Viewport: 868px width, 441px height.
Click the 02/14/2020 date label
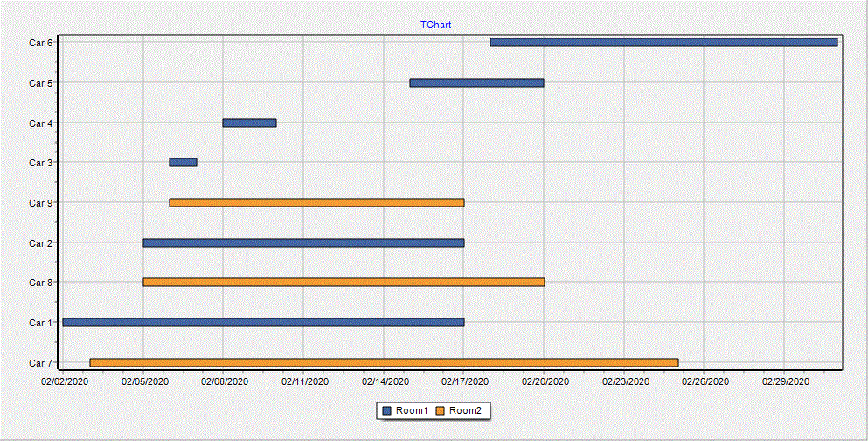(x=385, y=381)
